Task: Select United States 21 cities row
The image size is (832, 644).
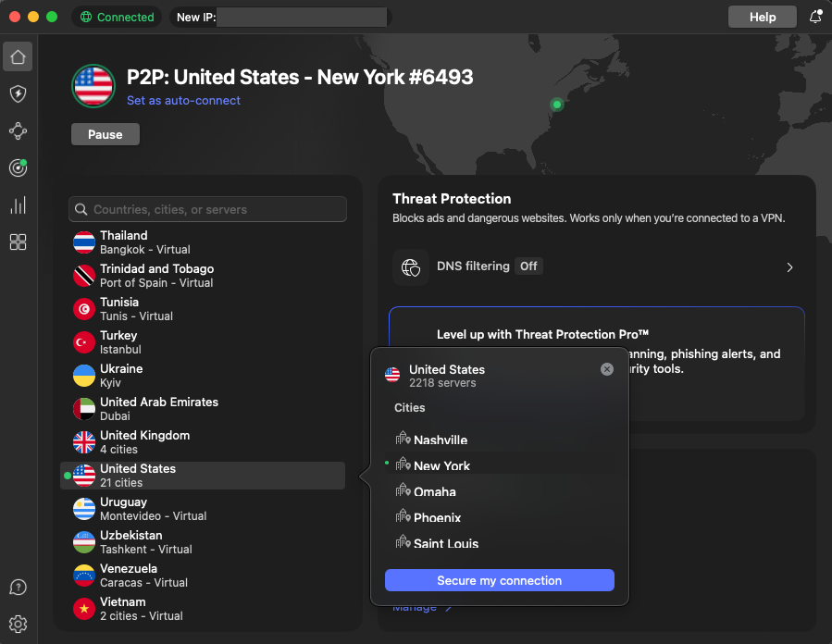Action: coord(203,476)
